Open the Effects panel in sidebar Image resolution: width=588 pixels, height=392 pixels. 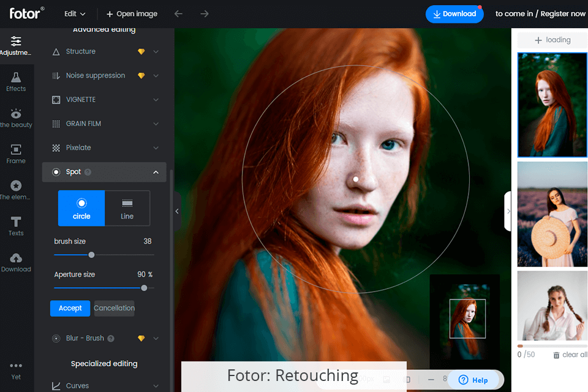(x=16, y=81)
